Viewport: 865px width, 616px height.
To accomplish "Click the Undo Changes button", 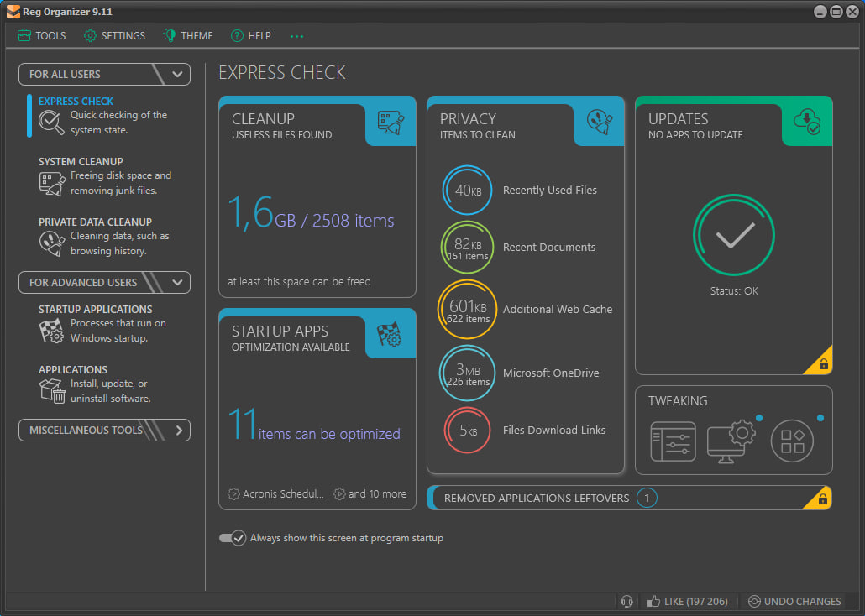I will [794, 601].
